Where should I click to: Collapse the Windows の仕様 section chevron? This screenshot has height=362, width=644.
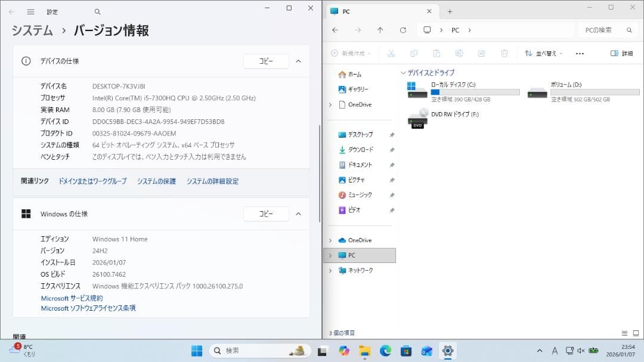(x=298, y=214)
